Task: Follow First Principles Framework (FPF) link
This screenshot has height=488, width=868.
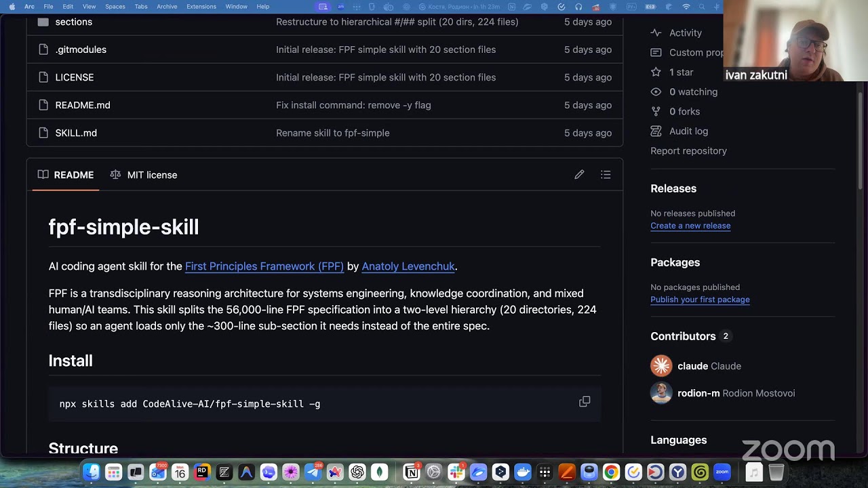Action: point(264,266)
